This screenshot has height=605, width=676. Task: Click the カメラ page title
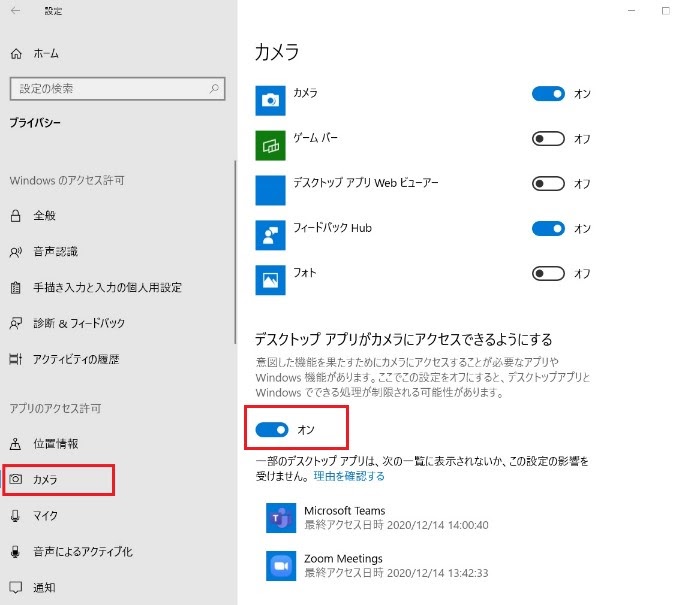click(x=276, y=52)
